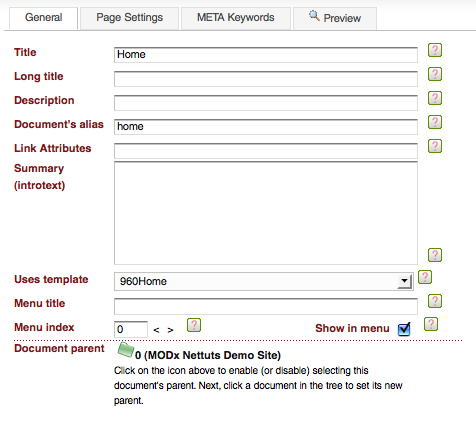
Task: Click into the Long title input field
Action: pyautogui.click(x=266, y=79)
